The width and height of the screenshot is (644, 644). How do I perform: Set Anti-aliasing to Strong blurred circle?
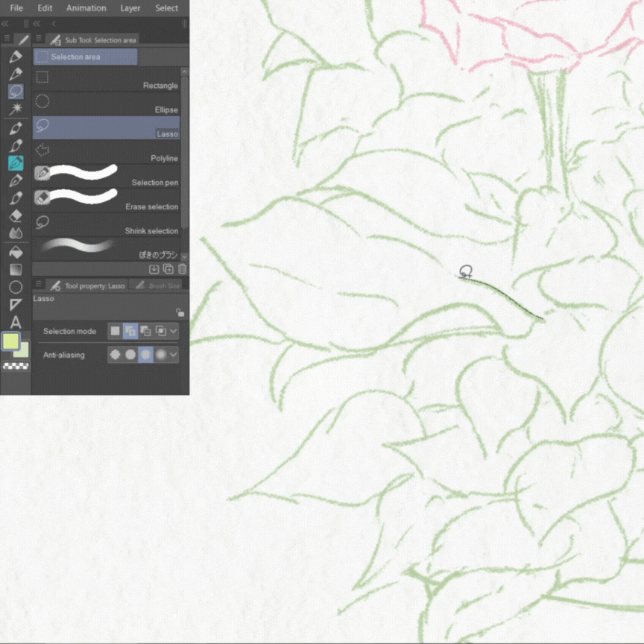161,355
